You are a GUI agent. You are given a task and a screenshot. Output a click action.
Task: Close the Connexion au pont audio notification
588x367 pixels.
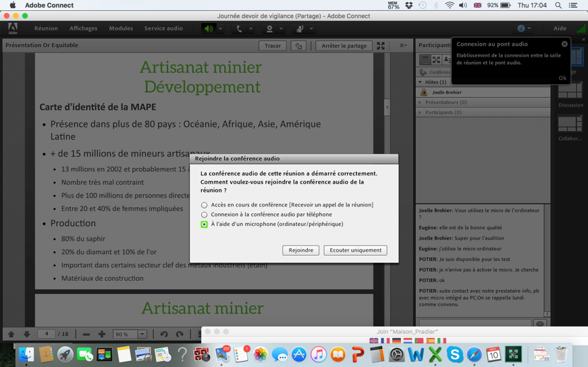[564, 44]
